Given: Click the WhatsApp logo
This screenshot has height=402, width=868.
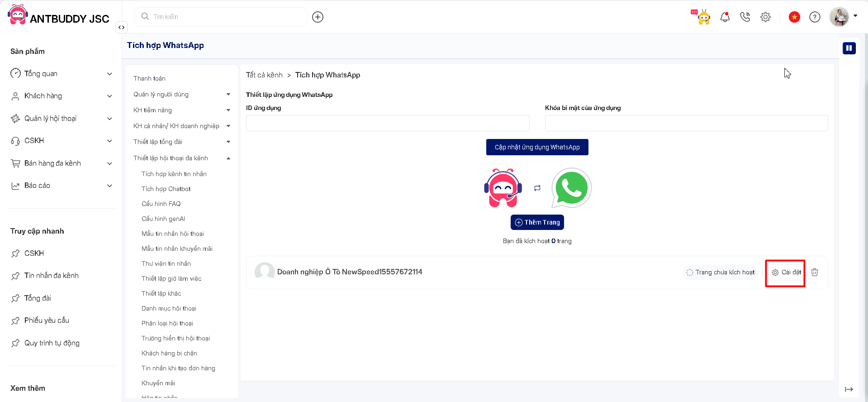Looking at the screenshot, I should pos(572,188).
